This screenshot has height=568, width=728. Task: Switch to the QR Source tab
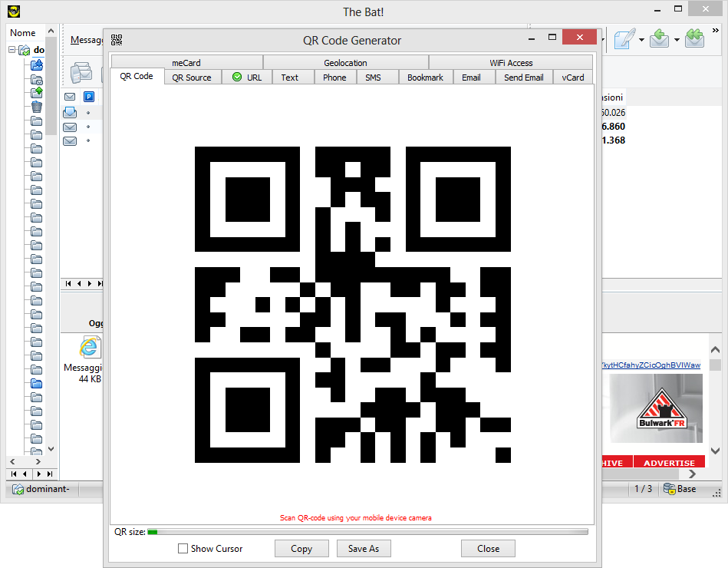[192, 78]
